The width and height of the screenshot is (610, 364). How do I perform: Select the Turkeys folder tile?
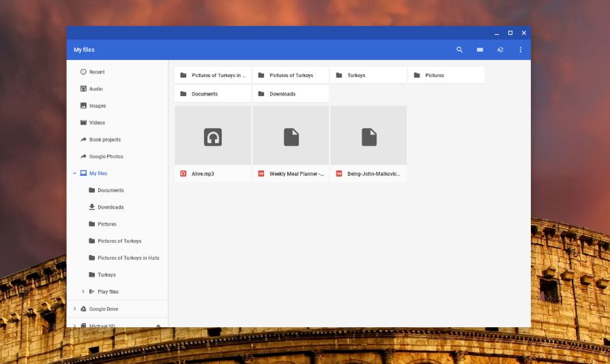point(368,75)
